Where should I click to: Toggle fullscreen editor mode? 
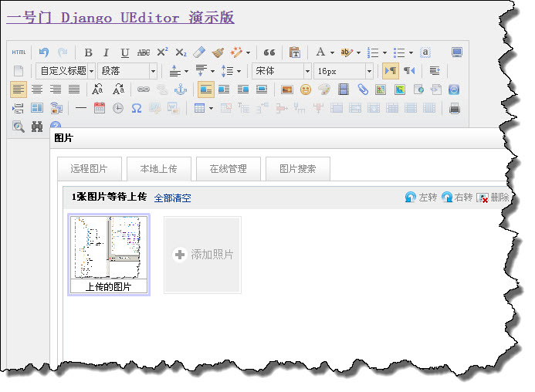[x=457, y=52]
